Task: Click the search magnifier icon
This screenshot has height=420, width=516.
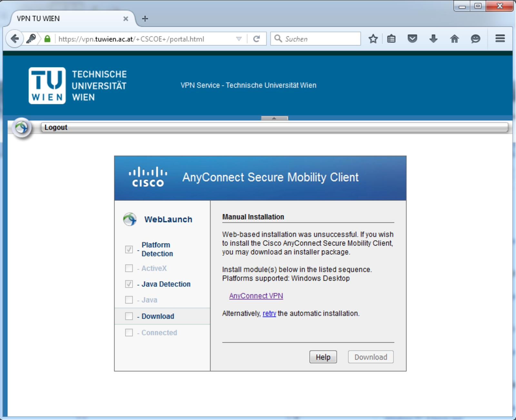Action: (x=278, y=39)
